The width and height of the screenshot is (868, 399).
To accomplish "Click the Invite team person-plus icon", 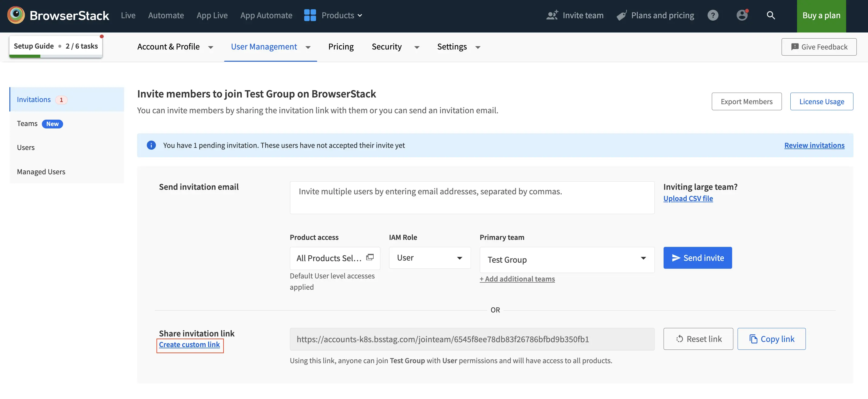I will [x=552, y=15].
